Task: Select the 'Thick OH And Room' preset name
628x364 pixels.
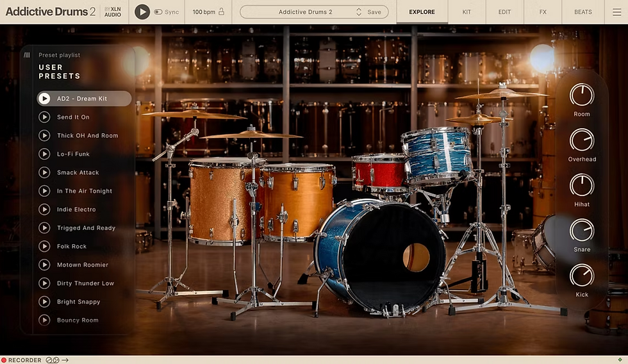Action: (x=88, y=135)
